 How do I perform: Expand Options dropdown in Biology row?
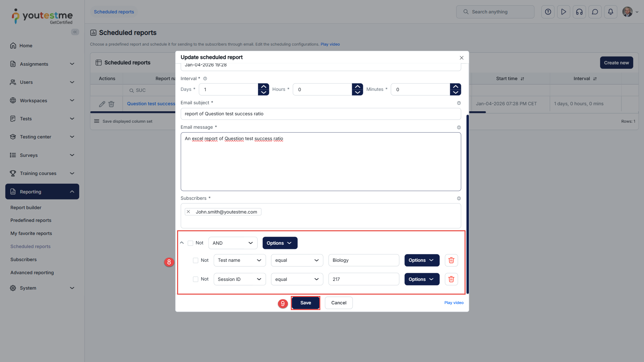pos(422,260)
